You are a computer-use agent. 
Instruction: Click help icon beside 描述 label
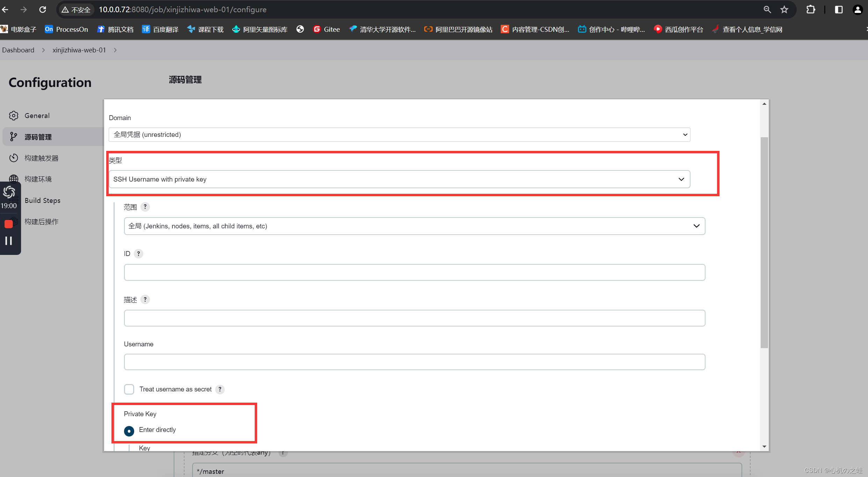coord(145,300)
